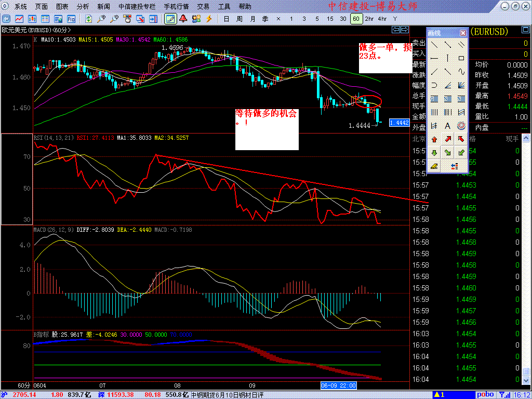The image size is (532, 399).
Task: Select the yellow eraser tool
Action: (x=434, y=166)
